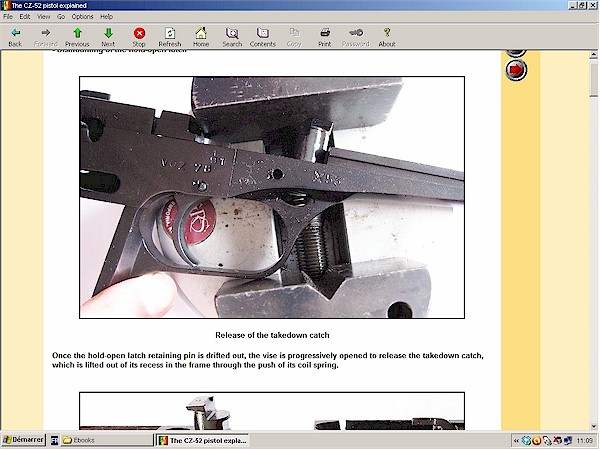Click the tray icon with red X
The height and width of the screenshot is (450, 600).
click(558, 441)
